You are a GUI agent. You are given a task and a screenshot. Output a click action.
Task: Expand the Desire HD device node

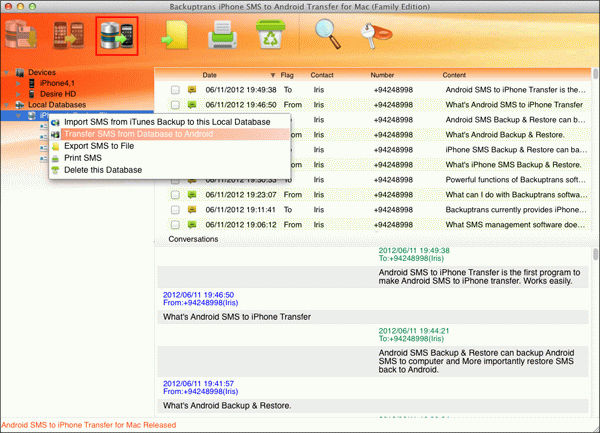point(18,94)
